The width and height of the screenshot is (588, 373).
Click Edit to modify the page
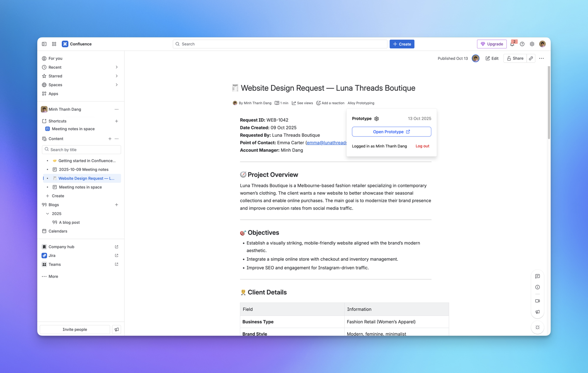[x=491, y=58]
